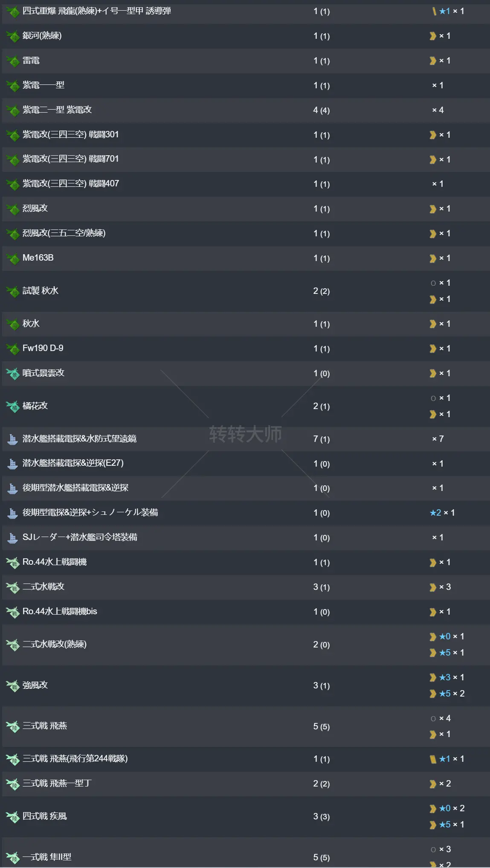Open the 紫電改(三四三空) 戦闘301 entry name
490x868 pixels.
pyautogui.click(x=70, y=135)
